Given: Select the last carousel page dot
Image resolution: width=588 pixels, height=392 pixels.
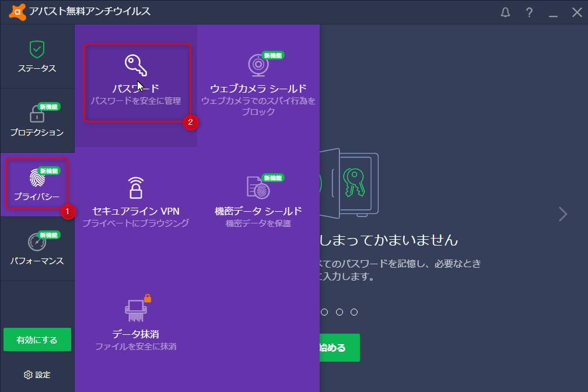Looking at the screenshot, I should click(354, 312).
